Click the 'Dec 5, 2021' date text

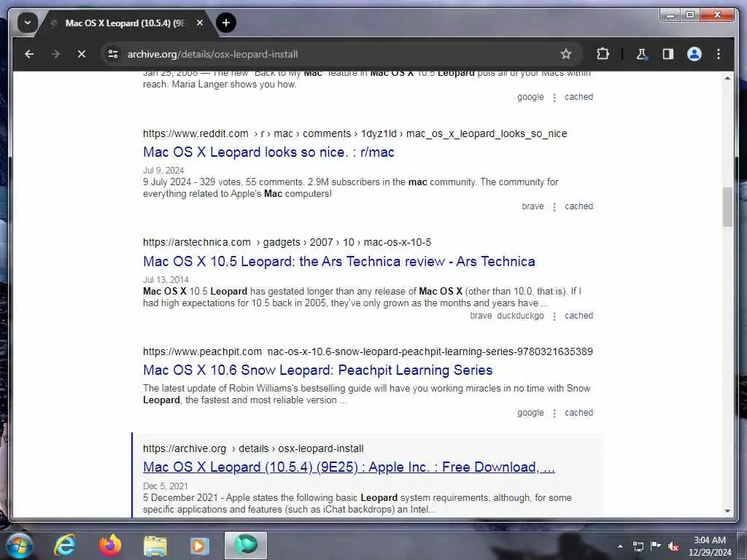[166, 486]
